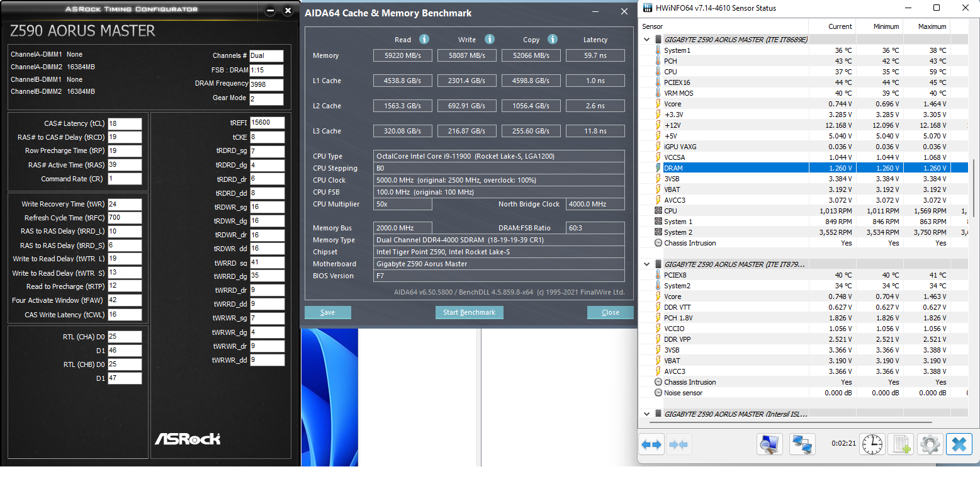Click the Sensor column header in HWiNFO

click(724, 26)
